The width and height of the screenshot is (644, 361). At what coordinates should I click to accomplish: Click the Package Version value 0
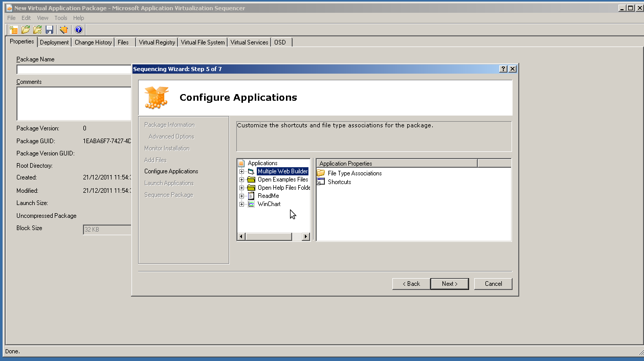pyautogui.click(x=85, y=128)
